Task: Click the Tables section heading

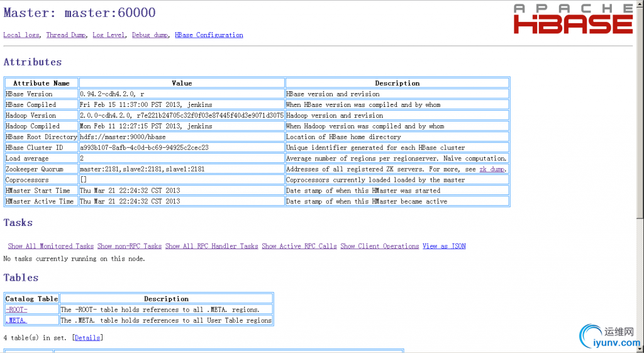Action: tap(21, 277)
